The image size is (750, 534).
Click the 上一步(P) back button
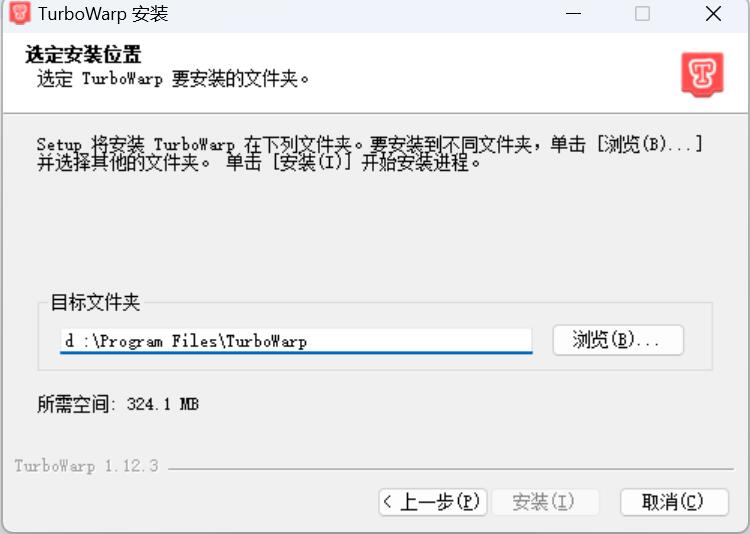(x=433, y=502)
